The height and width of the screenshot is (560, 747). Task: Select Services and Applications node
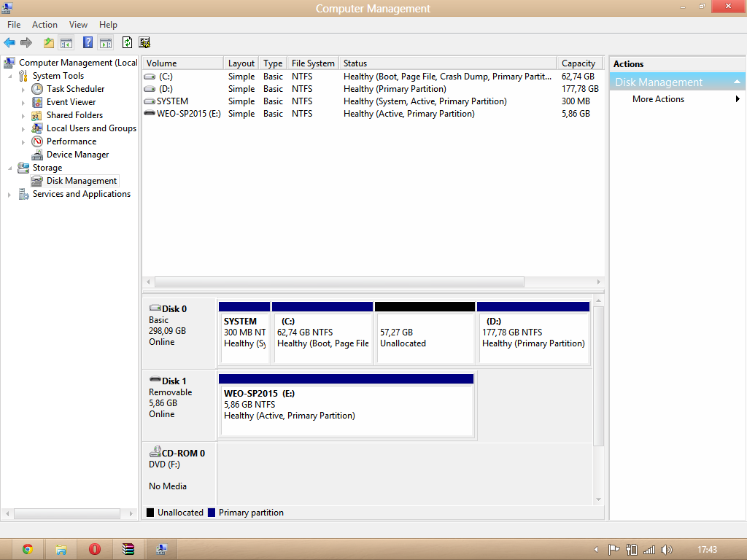click(82, 194)
